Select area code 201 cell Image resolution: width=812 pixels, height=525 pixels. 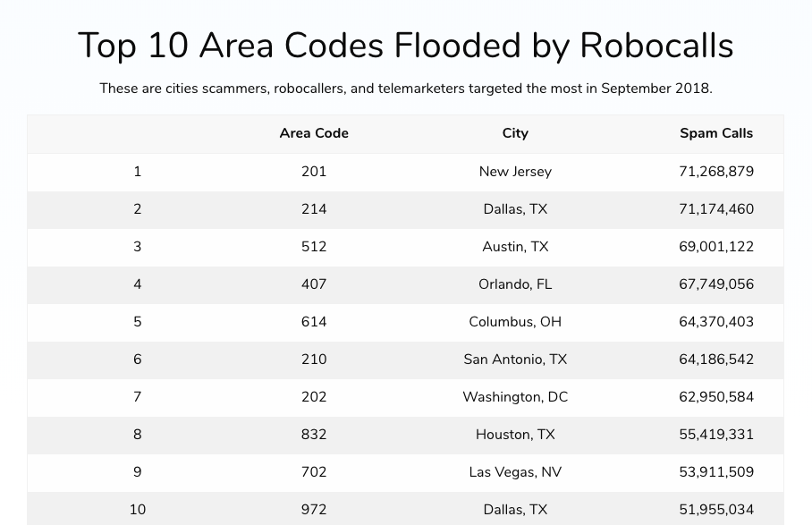[x=314, y=172]
